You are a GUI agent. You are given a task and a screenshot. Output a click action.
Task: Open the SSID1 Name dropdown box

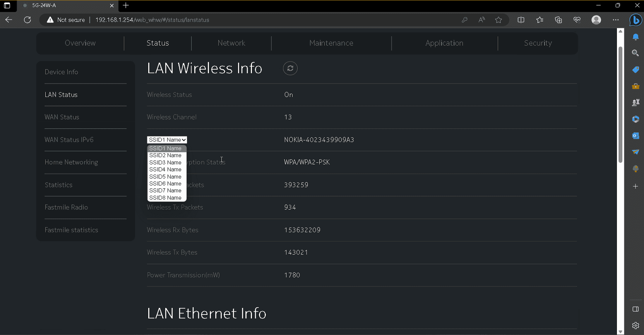coord(167,140)
